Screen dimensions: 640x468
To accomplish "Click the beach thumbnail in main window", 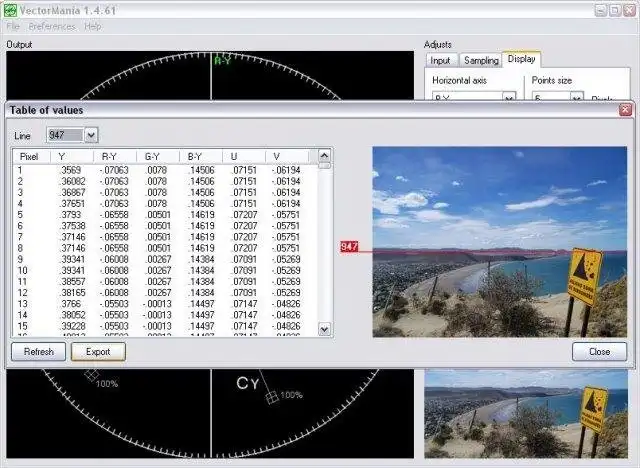I will click(x=526, y=414).
